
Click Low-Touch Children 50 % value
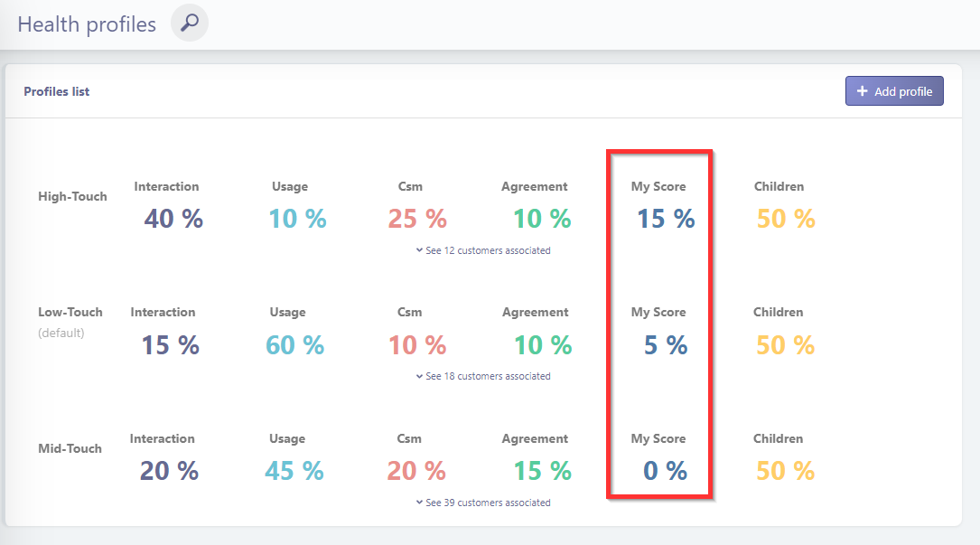(x=785, y=345)
